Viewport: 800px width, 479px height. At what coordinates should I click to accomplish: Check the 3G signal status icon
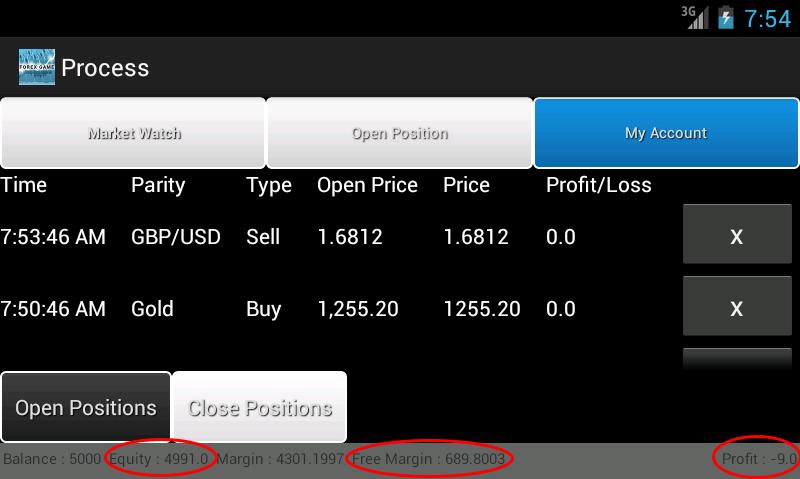(695, 17)
